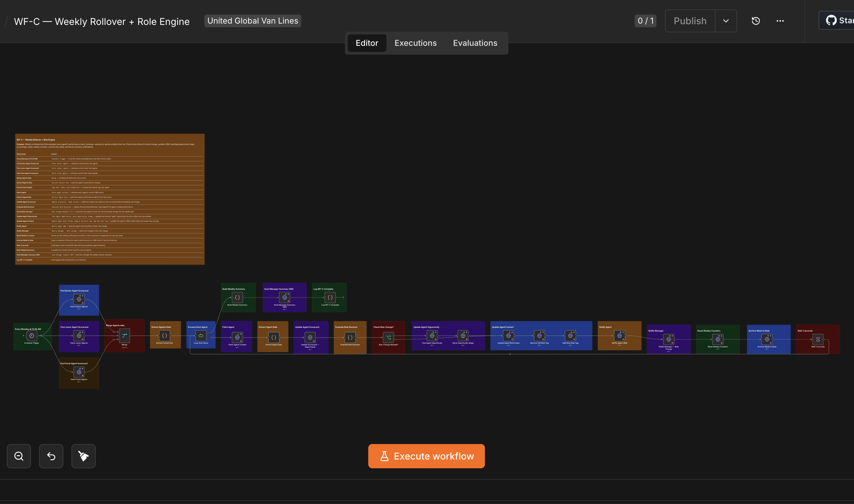The height and width of the screenshot is (504, 854).
Task: Click the workflow title WF-C Weekly Rollover
Action: [101, 22]
